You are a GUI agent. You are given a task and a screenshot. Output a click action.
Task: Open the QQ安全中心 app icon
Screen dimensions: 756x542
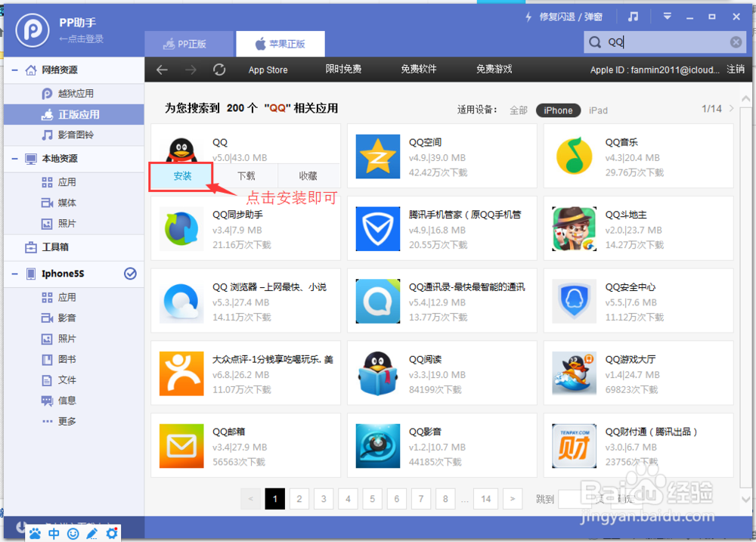(575, 302)
